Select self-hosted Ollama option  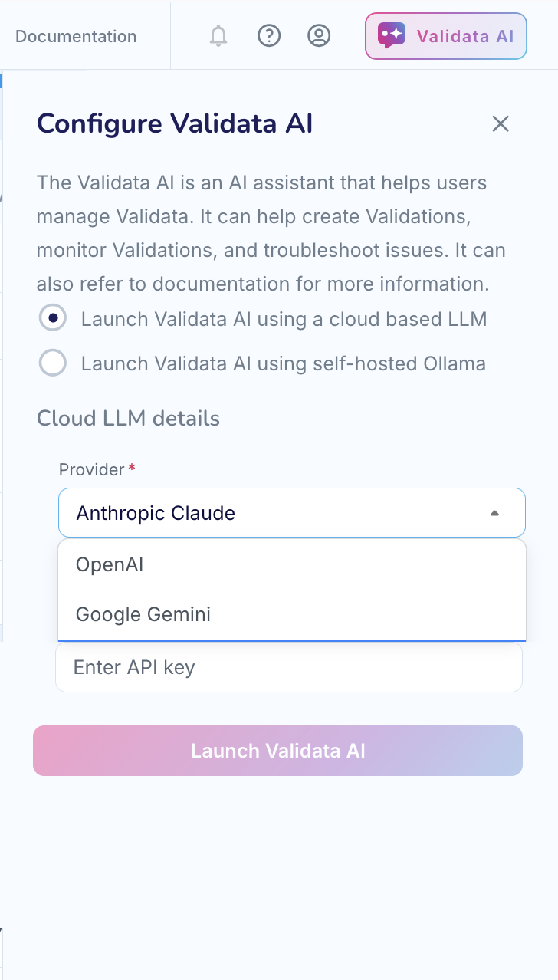tap(52, 363)
